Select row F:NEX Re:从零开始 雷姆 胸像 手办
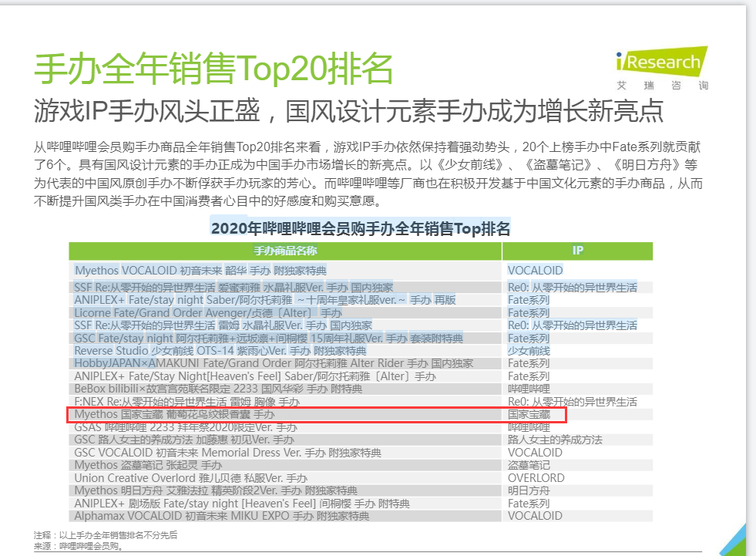This screenshot has width=756, height=556. (x=361, y=402)
